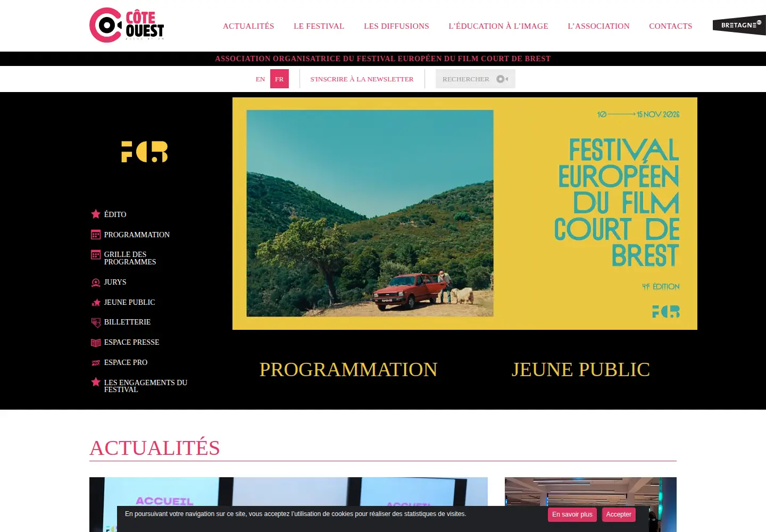Screen dimensions: 766x532
Task: Open L'Éducation à l'image menu
Action: (x=498, y=26)
